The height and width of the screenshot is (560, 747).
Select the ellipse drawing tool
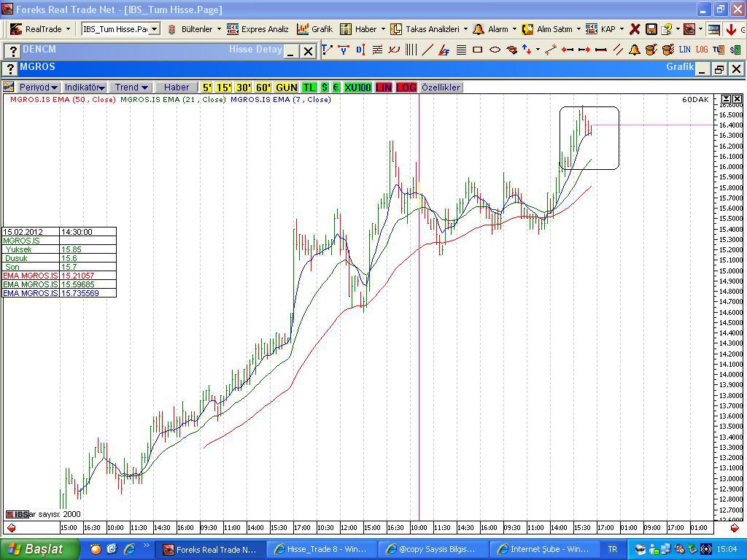[495, 50]
